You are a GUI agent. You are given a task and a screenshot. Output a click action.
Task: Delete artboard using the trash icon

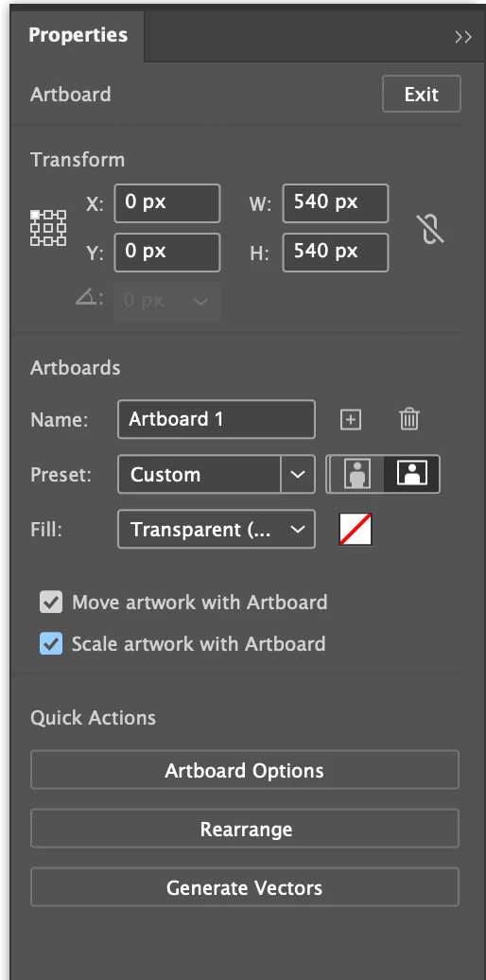(409, 419)
